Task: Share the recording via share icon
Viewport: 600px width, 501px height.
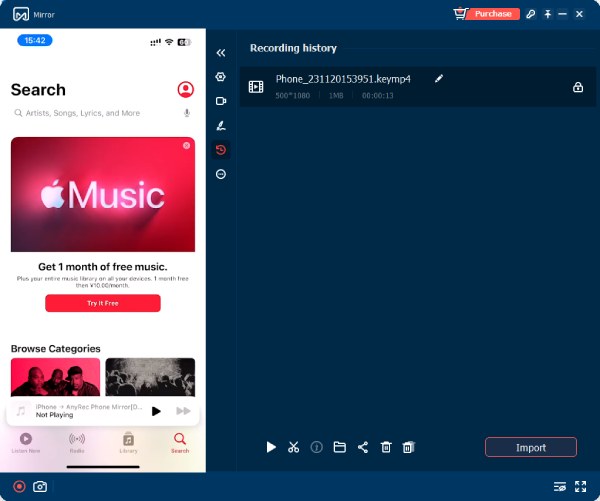Action: point(363,447)
